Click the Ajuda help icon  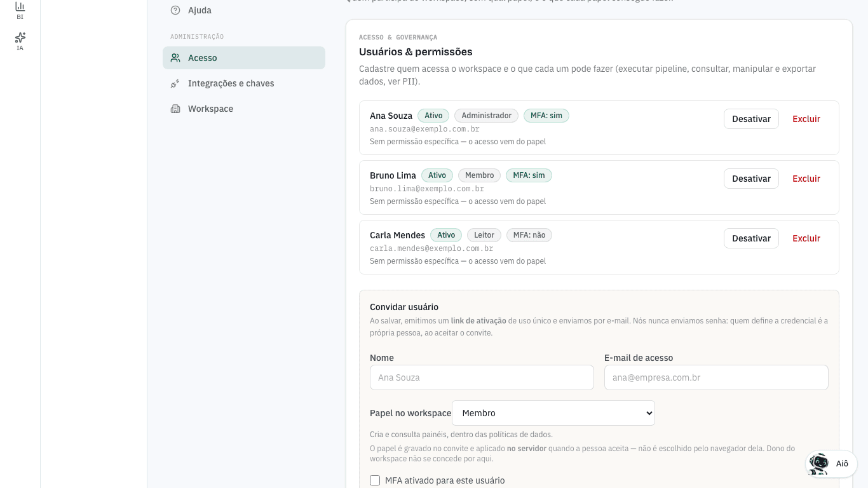point(175,10)
